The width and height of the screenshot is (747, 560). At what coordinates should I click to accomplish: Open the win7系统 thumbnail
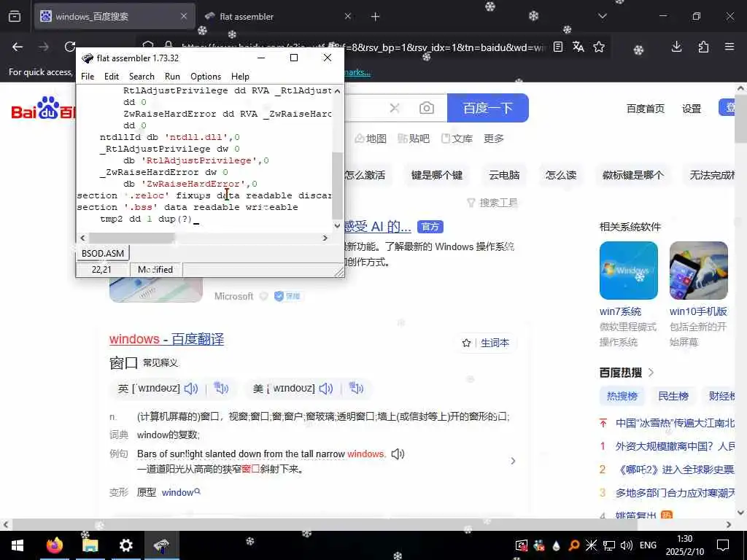628,270
